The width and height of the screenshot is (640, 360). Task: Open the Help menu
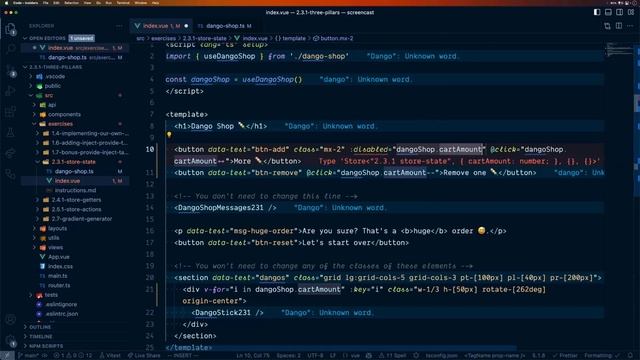coord(155,2)
